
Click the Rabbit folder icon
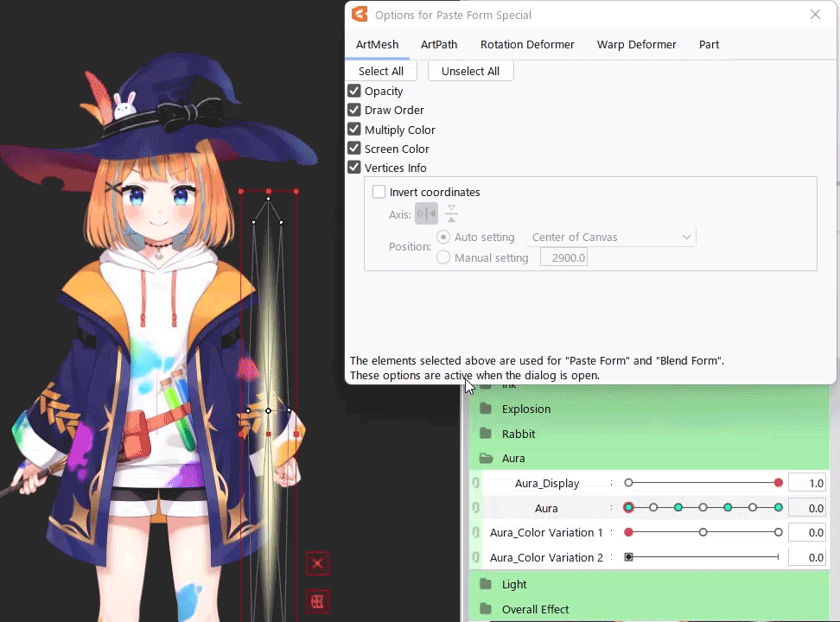click(x=486, y=434)
